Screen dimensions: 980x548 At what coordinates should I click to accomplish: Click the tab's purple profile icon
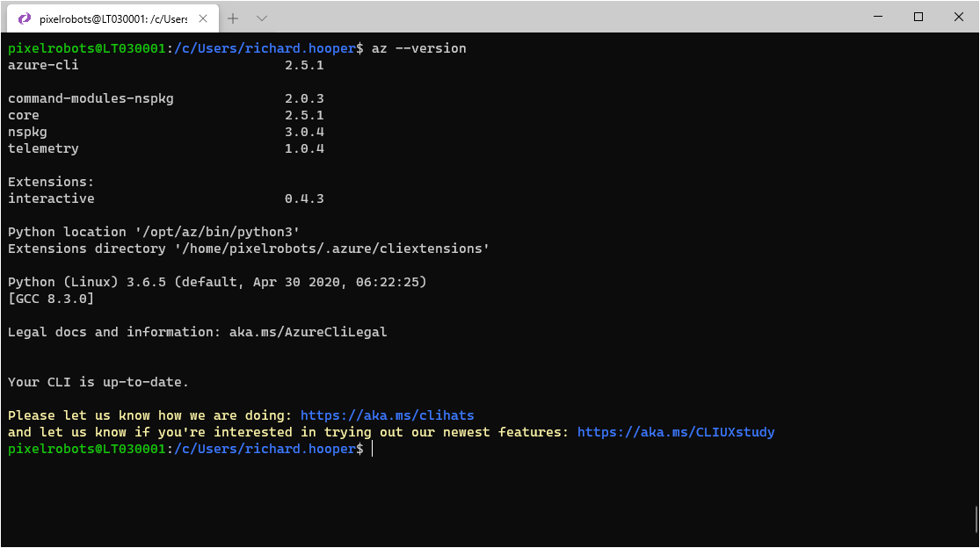25,18
